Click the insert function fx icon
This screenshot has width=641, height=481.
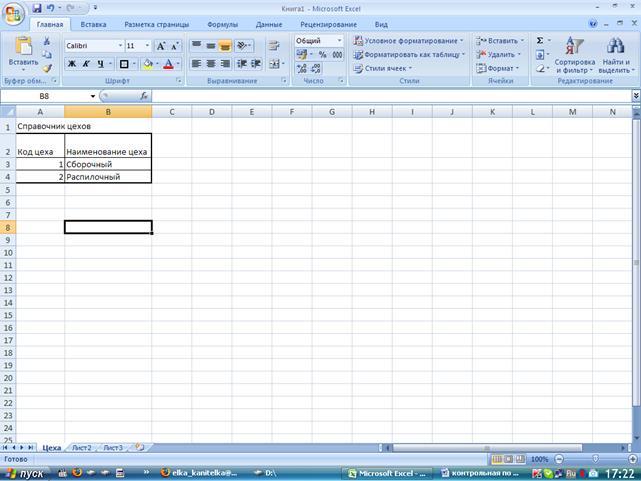[144, 96]
